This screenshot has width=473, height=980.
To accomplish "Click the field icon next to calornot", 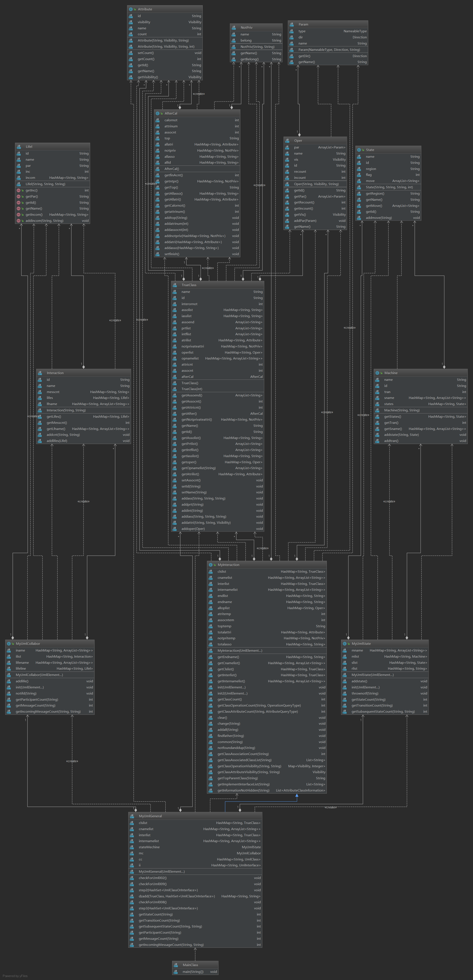I will click(157, 120).
